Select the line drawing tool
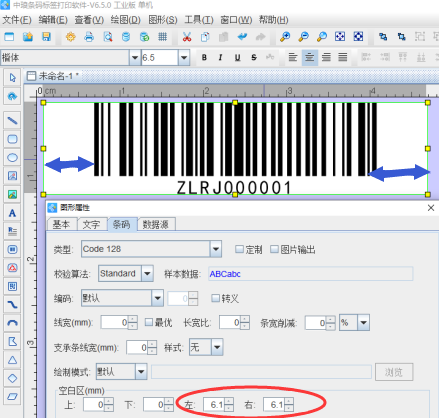The image size is (440, 418). point(12,120)
